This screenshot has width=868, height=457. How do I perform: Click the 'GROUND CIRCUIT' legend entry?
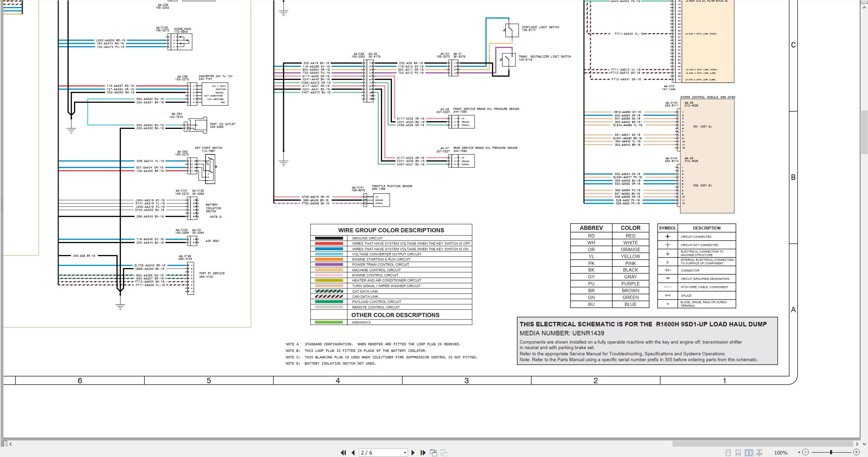[x=367, y=238]
